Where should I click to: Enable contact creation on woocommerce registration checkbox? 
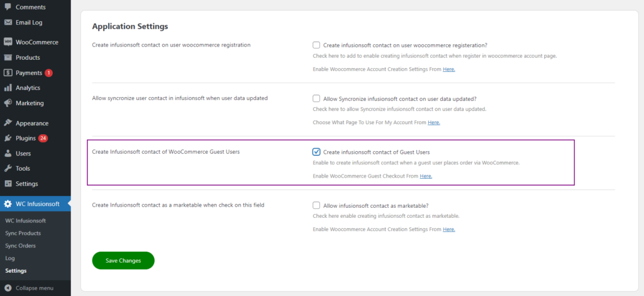(x=316, y=45)
